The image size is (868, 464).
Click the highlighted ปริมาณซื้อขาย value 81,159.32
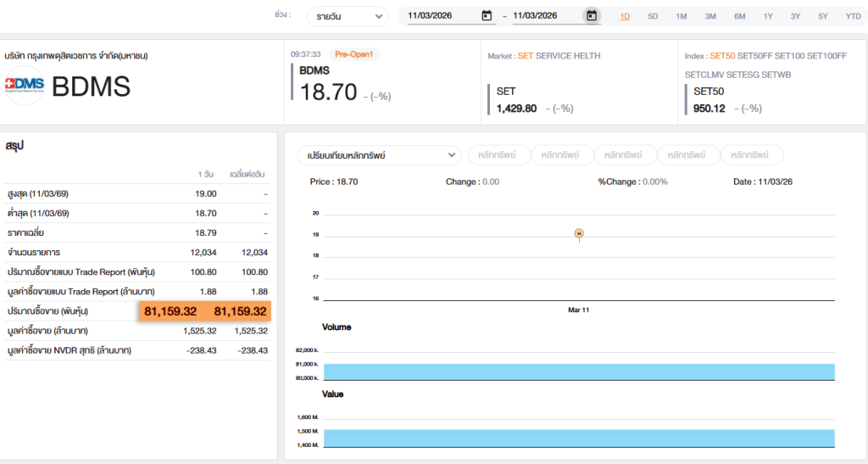[x=170, y=311]
